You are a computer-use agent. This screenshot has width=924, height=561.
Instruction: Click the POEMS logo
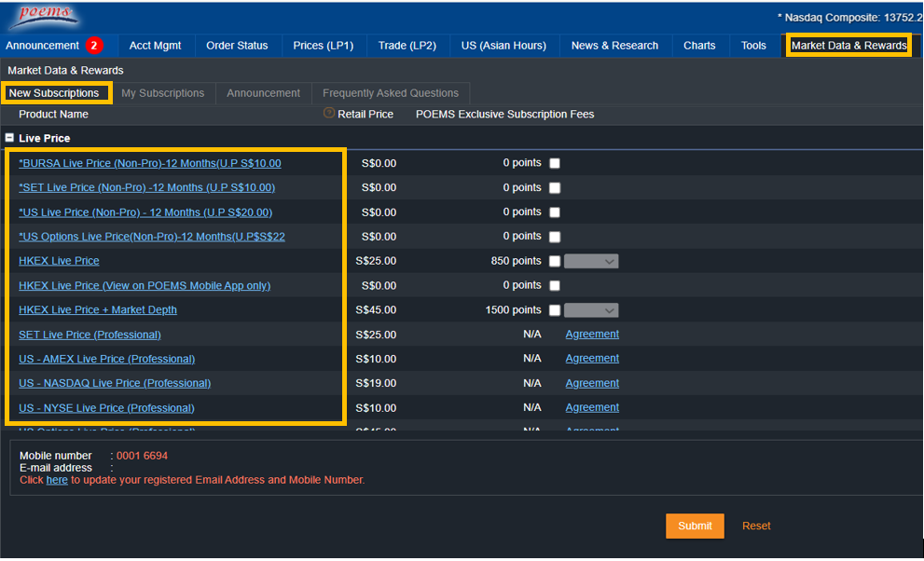44,17
